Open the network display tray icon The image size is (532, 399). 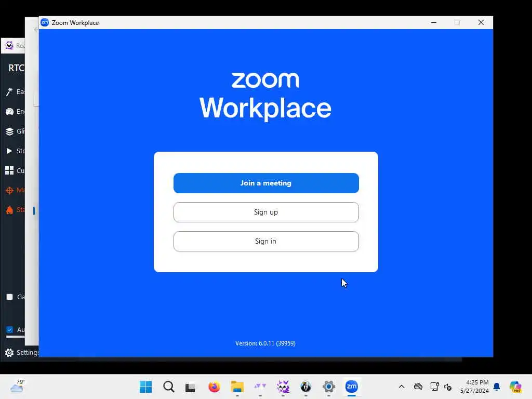(435, 387)
